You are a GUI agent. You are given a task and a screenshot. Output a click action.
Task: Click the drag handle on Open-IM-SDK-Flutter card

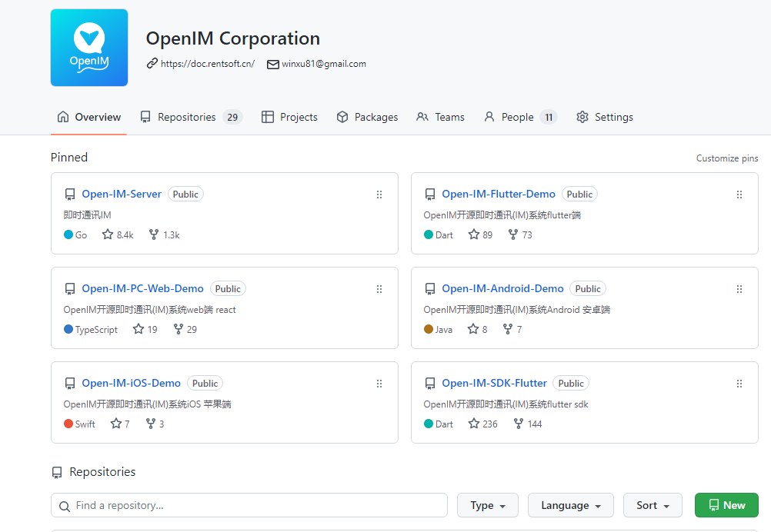(739, 384)
